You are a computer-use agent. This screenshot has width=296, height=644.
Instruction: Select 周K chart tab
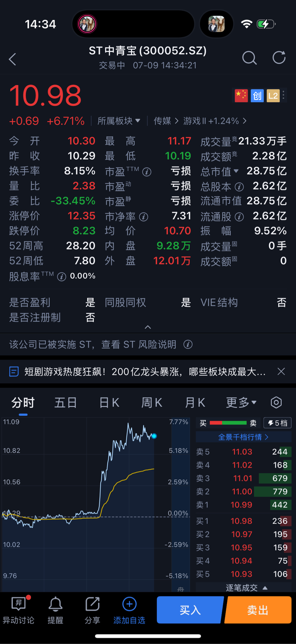[151, 403]
